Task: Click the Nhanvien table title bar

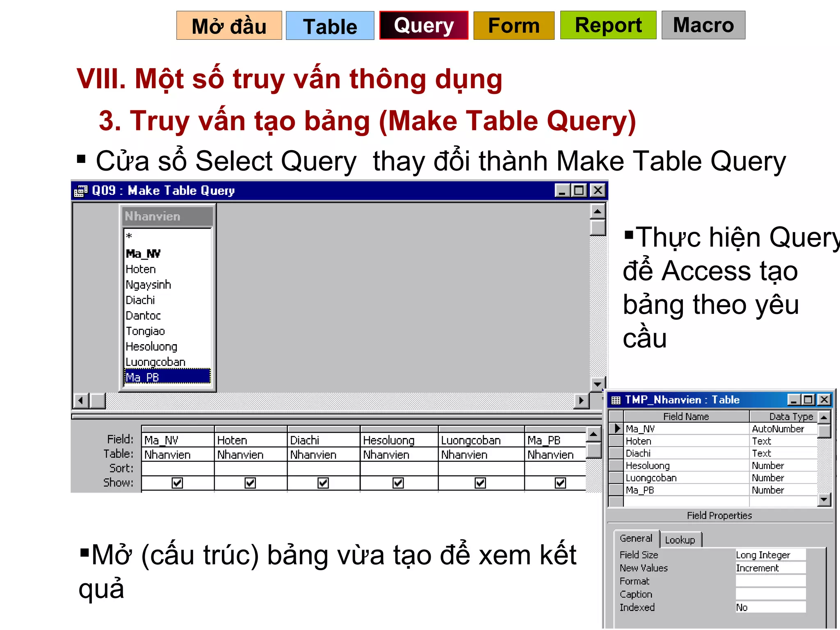Action: tap(168, 216)
